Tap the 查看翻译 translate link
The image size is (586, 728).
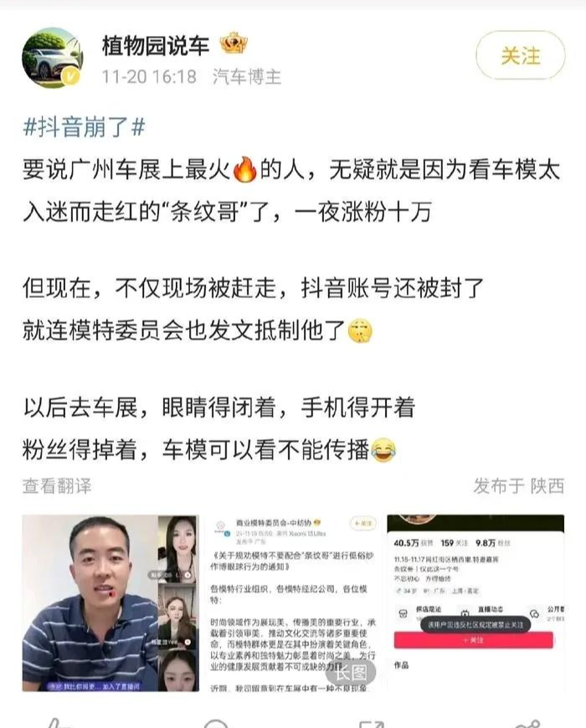click(57, 486)
